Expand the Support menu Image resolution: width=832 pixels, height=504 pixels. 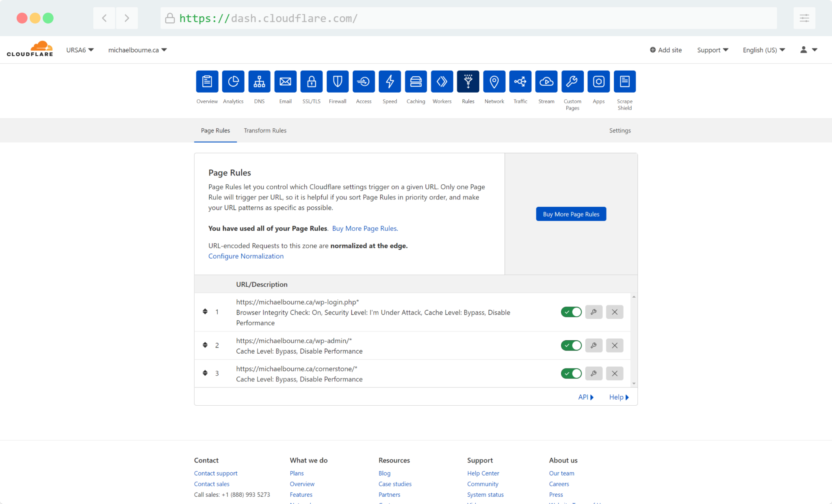pos(713,50)
